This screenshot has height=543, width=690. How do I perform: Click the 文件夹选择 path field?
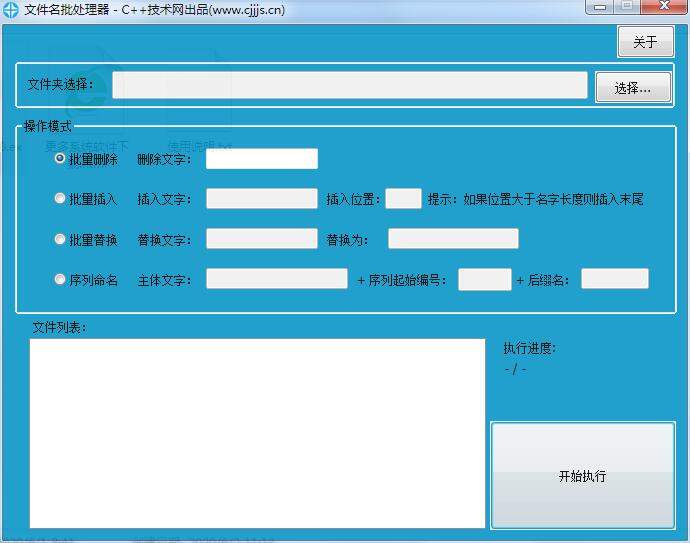(x=349, y=86)
